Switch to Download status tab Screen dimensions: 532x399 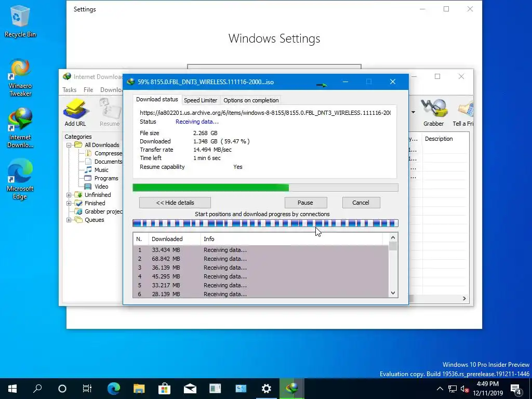tap(157, 99)
